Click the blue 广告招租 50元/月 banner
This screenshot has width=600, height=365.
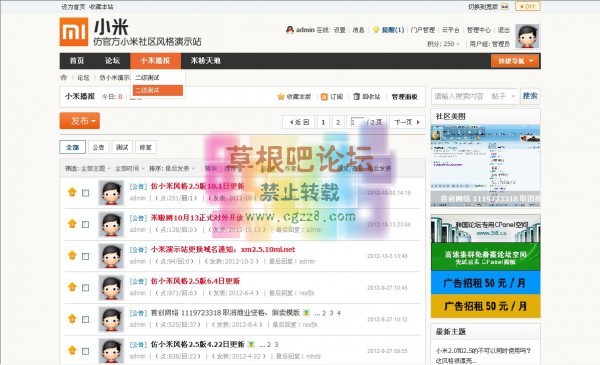click(486, 283)
